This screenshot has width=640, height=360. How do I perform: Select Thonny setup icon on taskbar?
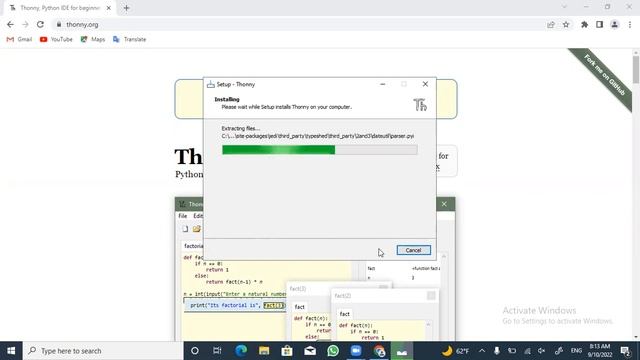click(402, 351)
